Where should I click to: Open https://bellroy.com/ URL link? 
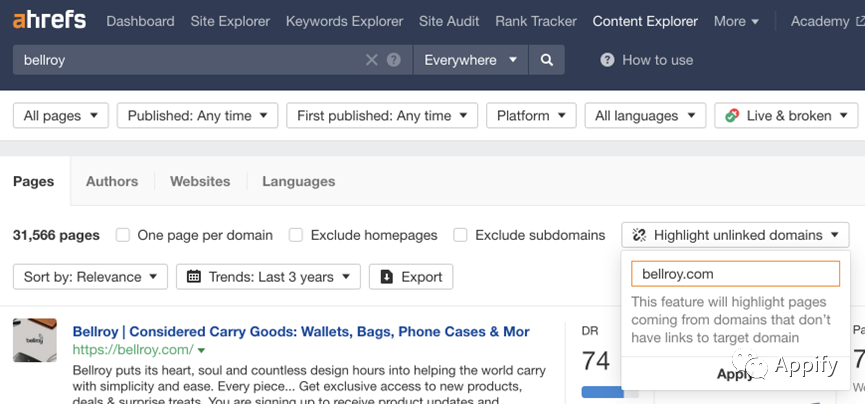point(133,350)
